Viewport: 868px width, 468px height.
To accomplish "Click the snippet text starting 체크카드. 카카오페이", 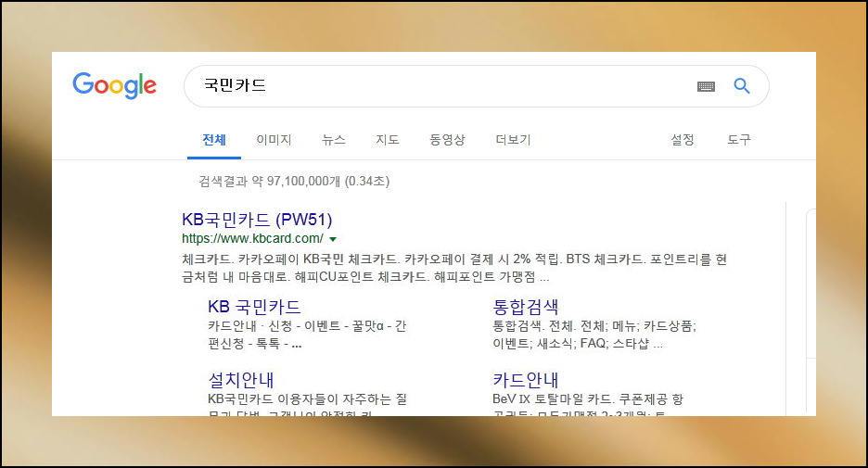I will [x=453, y=268].
